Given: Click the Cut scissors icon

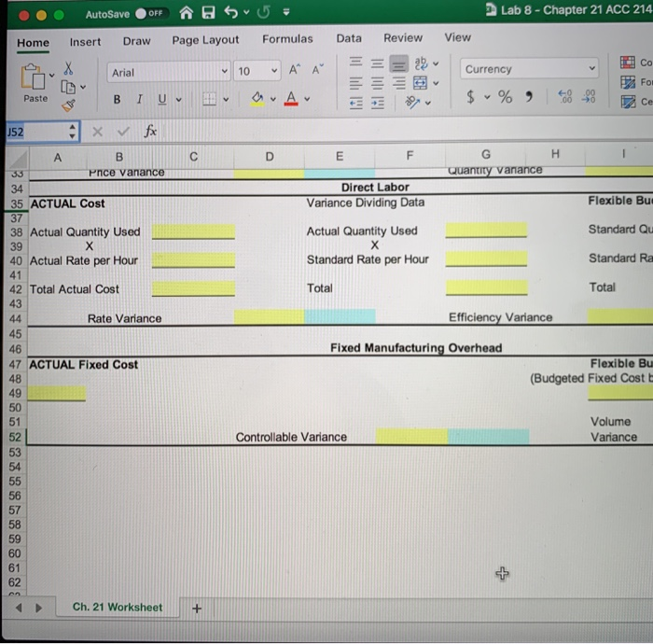Looking at the screenshot, I should point(68,68).
